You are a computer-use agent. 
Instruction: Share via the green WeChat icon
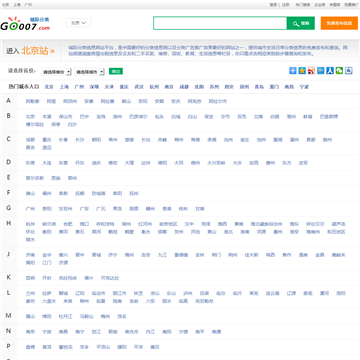coord(339,71)
